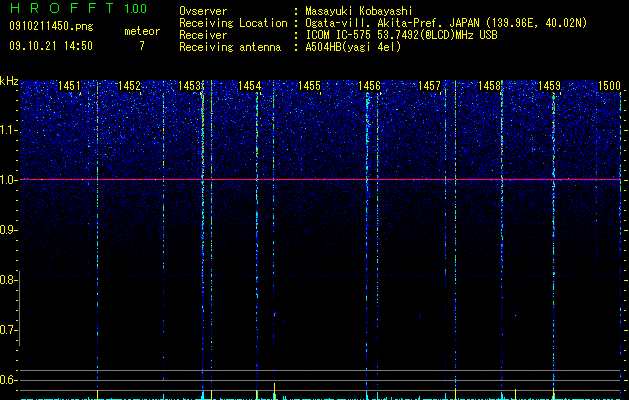629x400 pixels.
Task: Select the 1453 time marker
Action: [189, 86]
